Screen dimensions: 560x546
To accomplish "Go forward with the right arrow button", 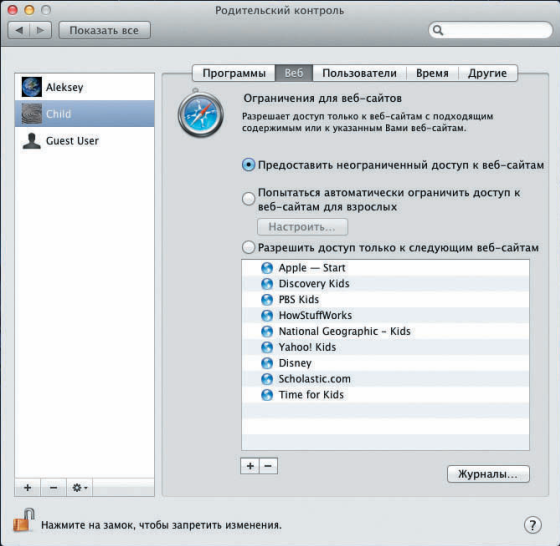I will pyautogui.click(x=41, y=30).
